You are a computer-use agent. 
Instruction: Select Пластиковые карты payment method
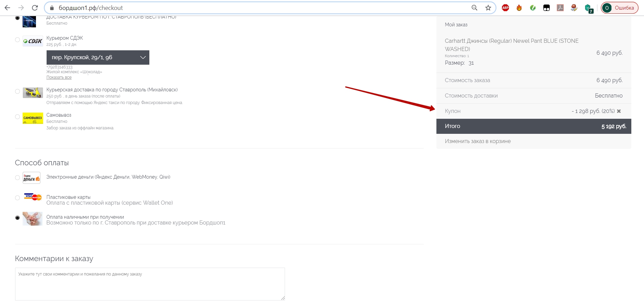pyautogui.click(x=17, y=198)
